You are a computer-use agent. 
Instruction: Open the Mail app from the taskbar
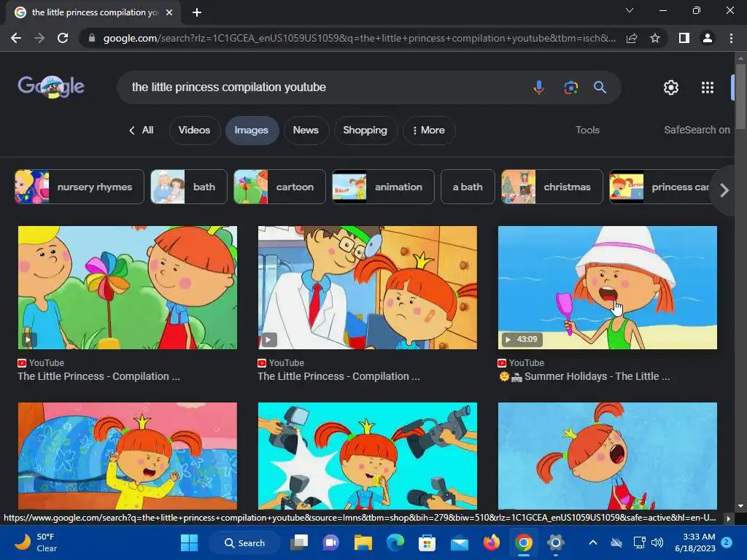(x=460, y=542)
